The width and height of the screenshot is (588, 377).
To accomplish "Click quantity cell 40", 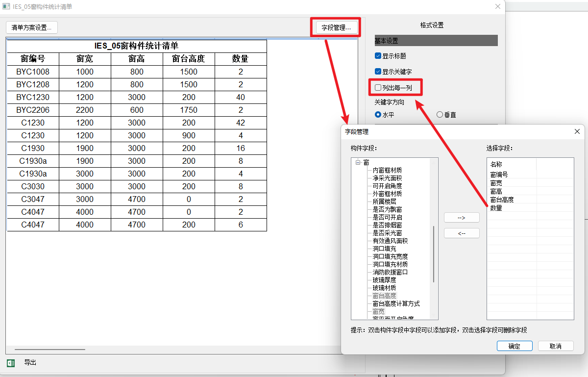I will 241,97.
